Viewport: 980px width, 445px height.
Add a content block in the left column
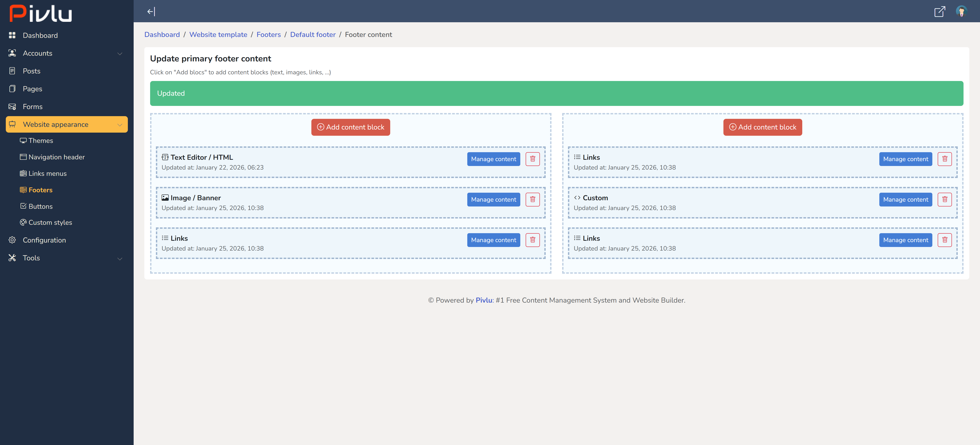pos(350,127)
